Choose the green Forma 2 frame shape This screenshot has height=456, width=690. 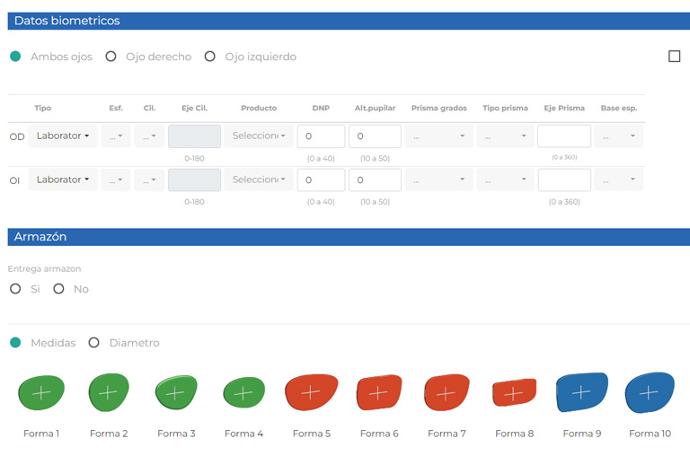[x=108, y=392]
